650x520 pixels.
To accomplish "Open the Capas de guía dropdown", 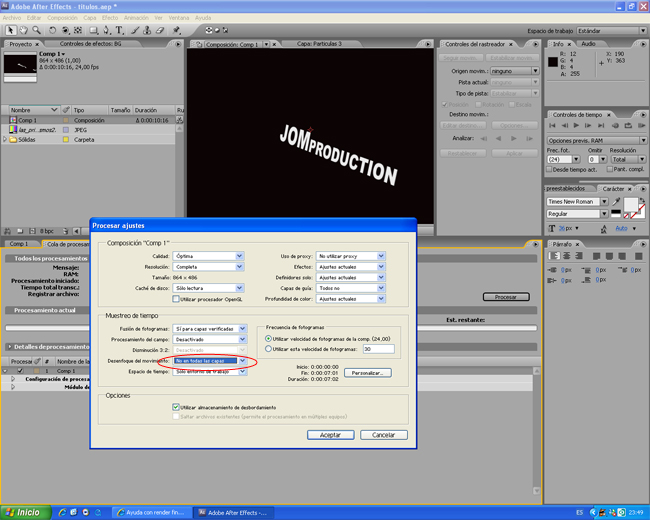I will click(x=351, y=288).
